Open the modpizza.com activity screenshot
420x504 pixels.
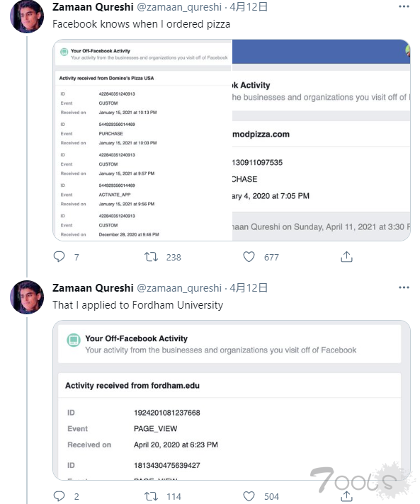click(322, 140)
